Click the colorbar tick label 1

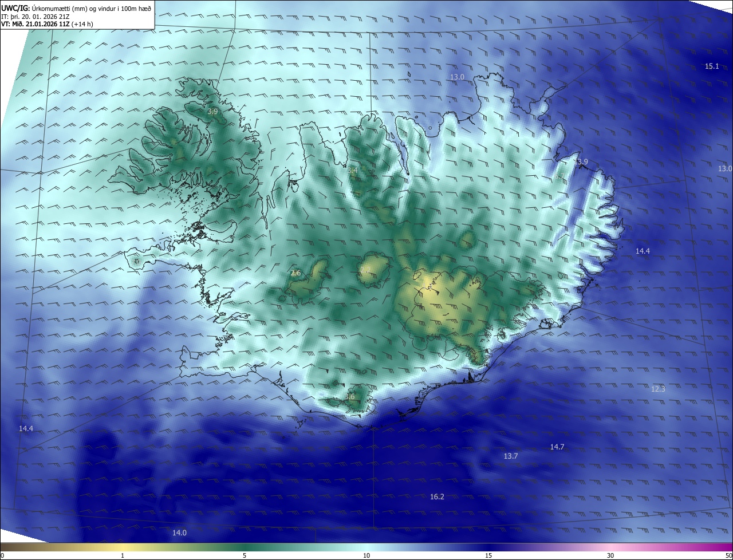click(x=123, y=555)
